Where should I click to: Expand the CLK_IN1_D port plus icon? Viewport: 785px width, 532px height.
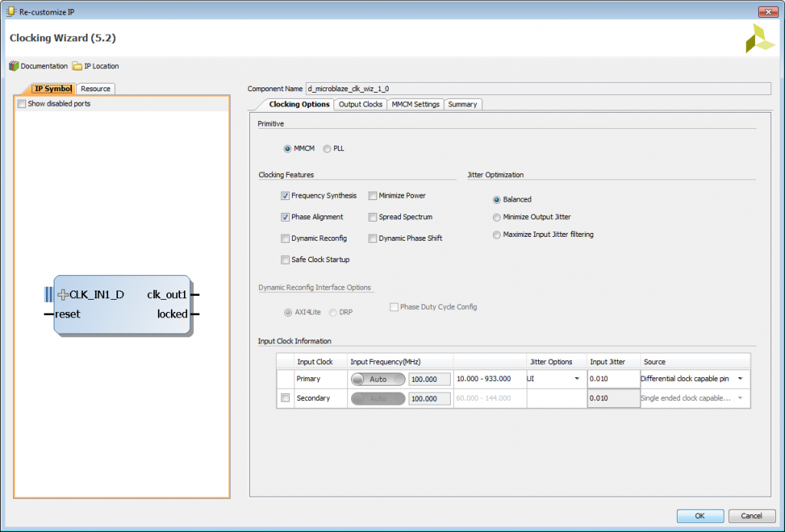[x=63, y=294]
